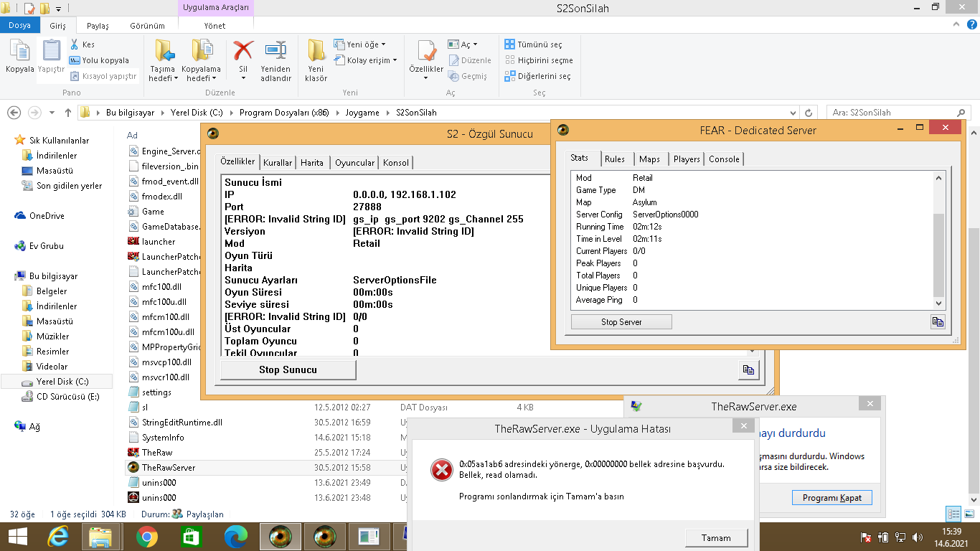Viewport: 980px width, 551px height.
Task: Click Tamam in the error dialog
Action: [716, 538]
